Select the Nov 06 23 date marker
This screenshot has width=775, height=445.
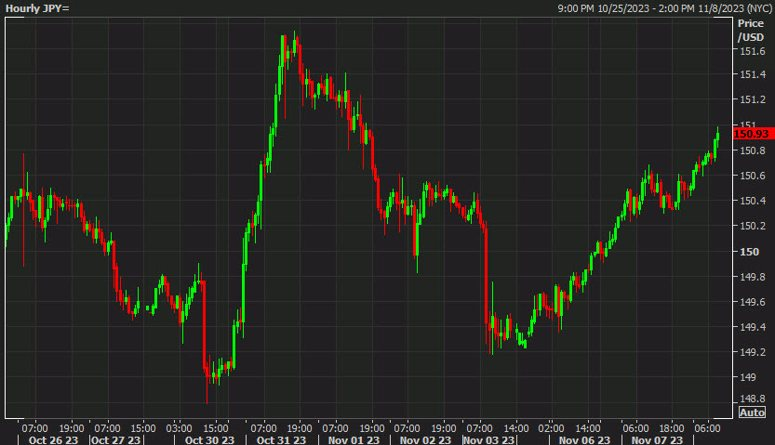(x=585, y=440)
